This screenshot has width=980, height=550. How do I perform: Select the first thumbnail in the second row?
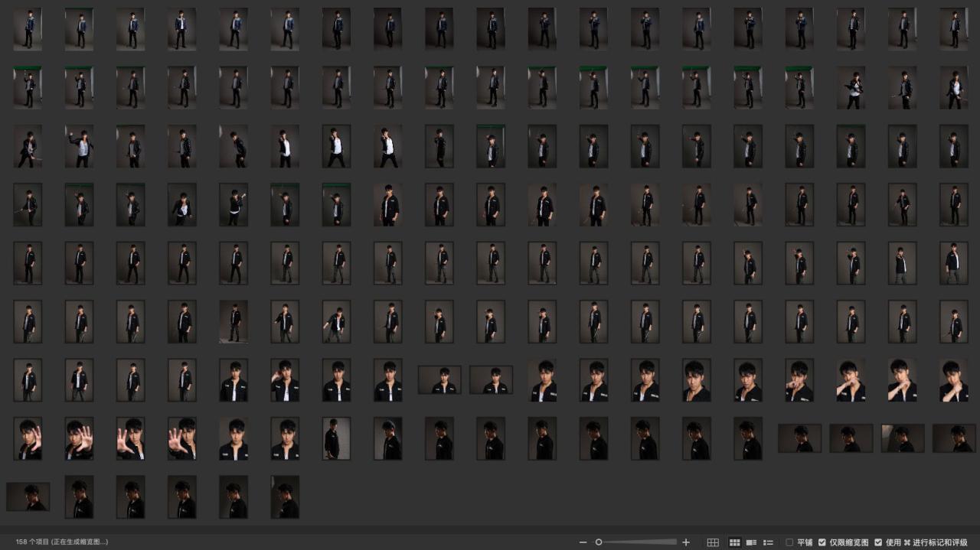(x=28, y=87)
